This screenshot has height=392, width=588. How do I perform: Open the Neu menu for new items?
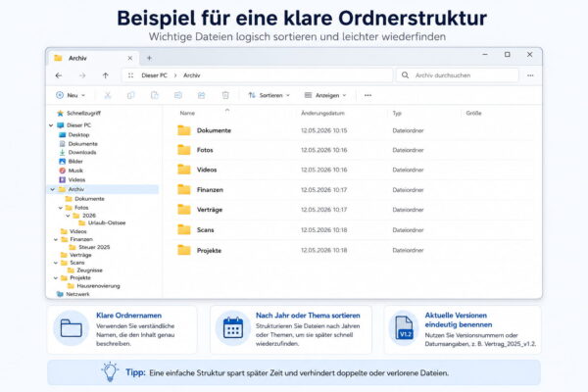71,95
